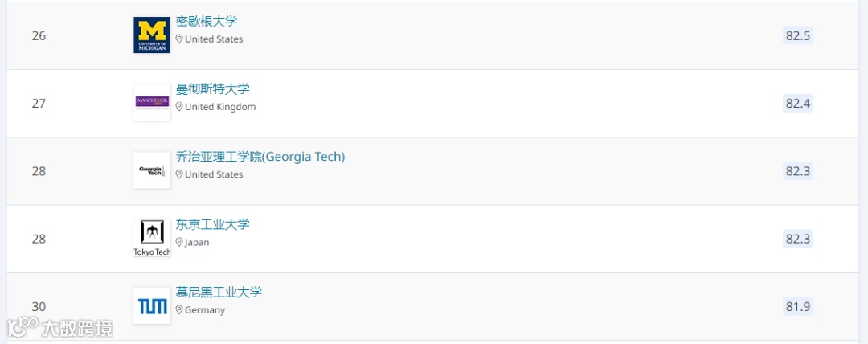Click the TUM logo
This screenshot has width=868, height=344.
click(151, 306)
